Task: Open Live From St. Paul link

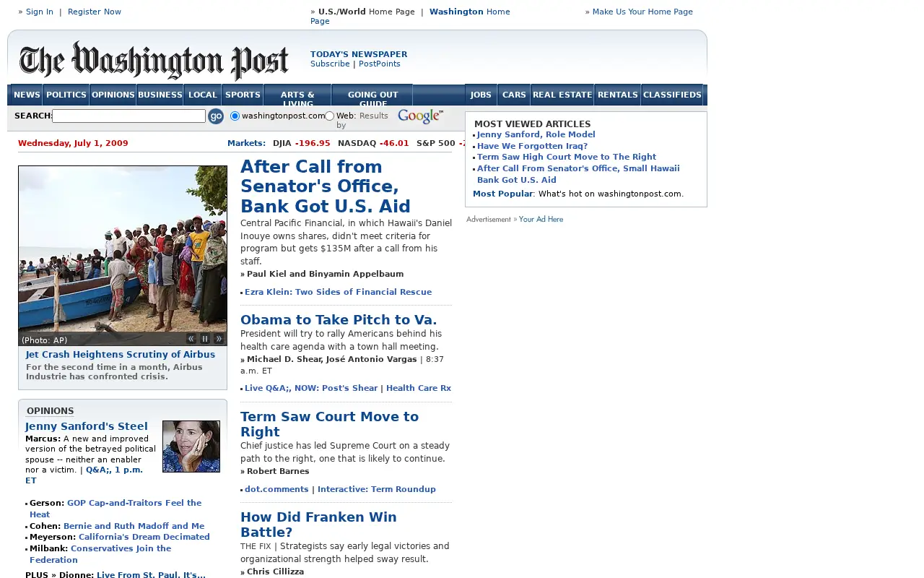Action: (151, 575)
